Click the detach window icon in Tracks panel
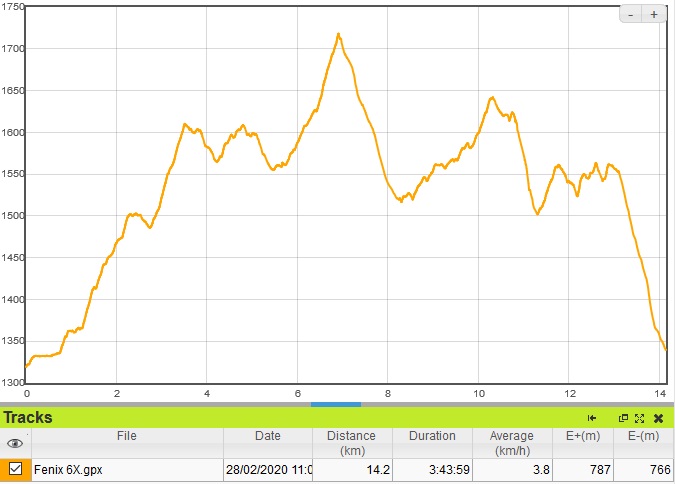This screenshot has width=675, height=484. coord(623,418)
